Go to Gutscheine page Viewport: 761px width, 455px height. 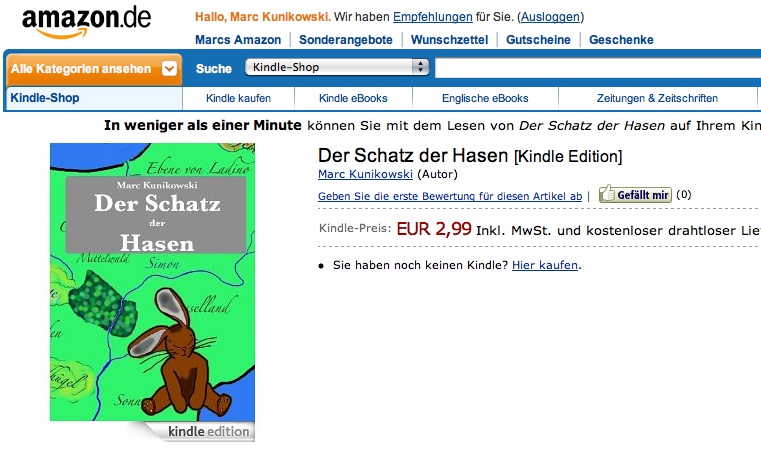click(538, 40)
